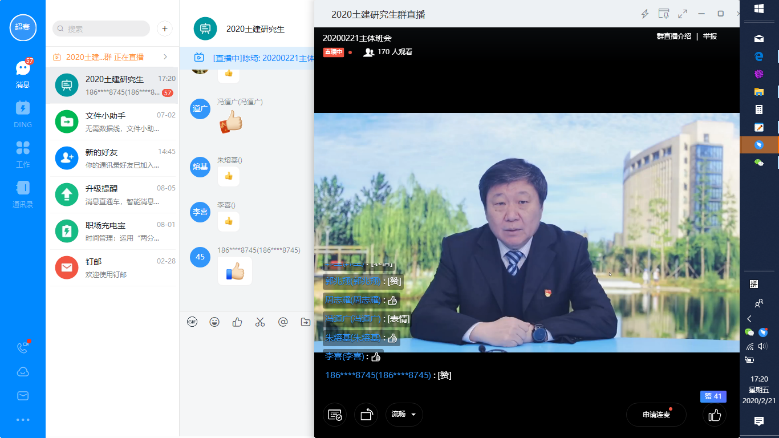
Task: Open the live-streaming banner for 2020土建 group
Action: 112,57
